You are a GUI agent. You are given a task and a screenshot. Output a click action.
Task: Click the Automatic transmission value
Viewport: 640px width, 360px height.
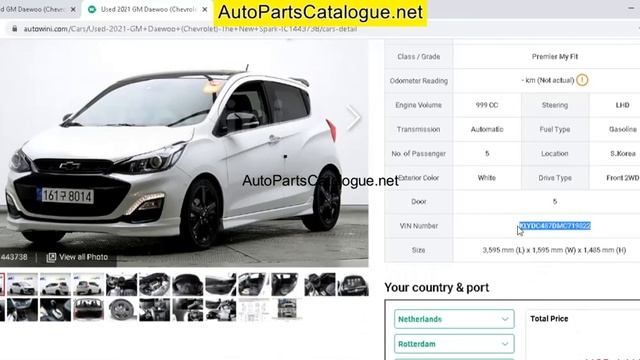tap(487, 129)
